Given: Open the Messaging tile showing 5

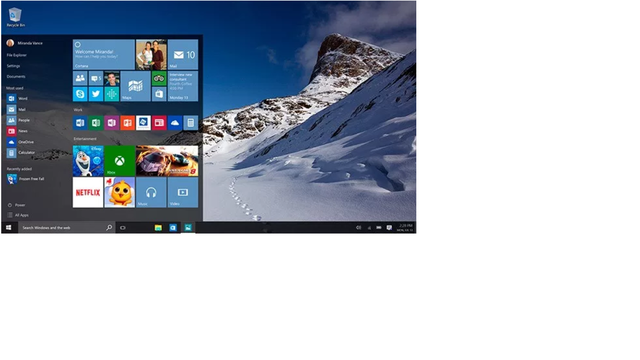Looking at the screenshot, I should 96,78.
